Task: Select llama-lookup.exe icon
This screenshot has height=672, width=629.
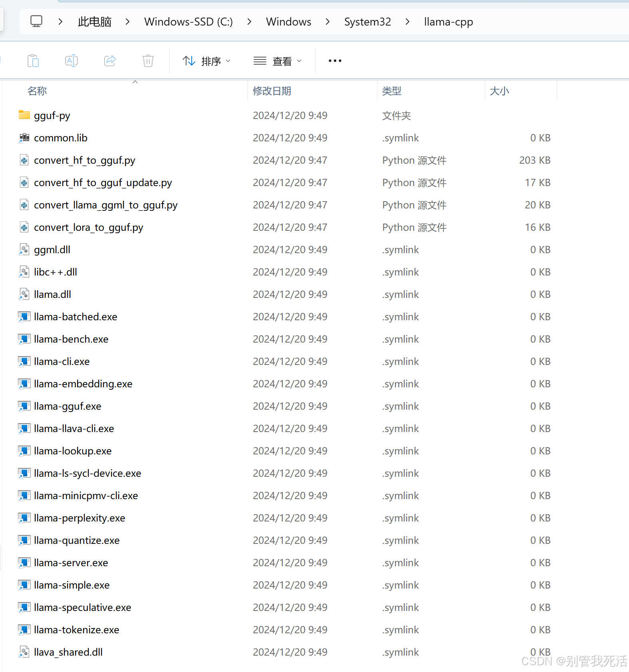Action: tap(24, 451)
